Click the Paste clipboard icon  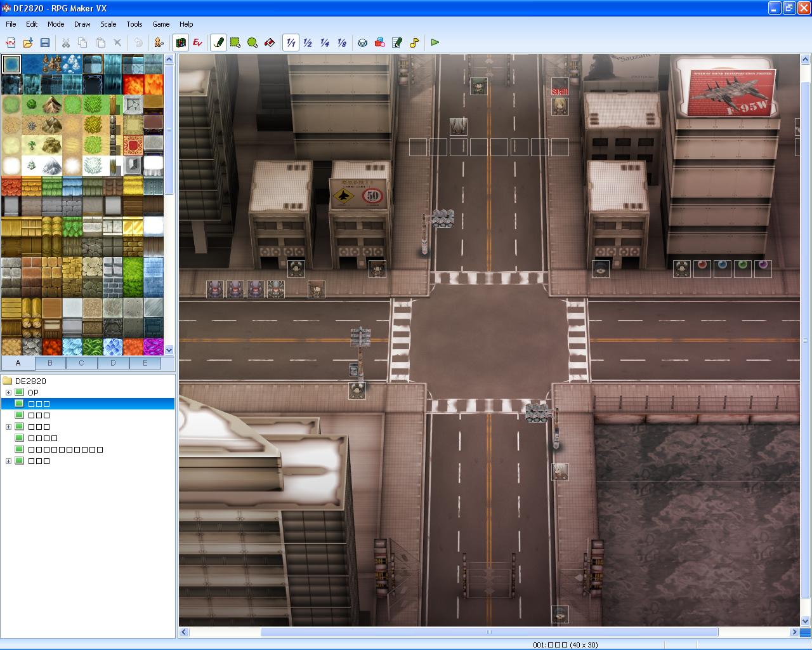(x=100, y=43)
